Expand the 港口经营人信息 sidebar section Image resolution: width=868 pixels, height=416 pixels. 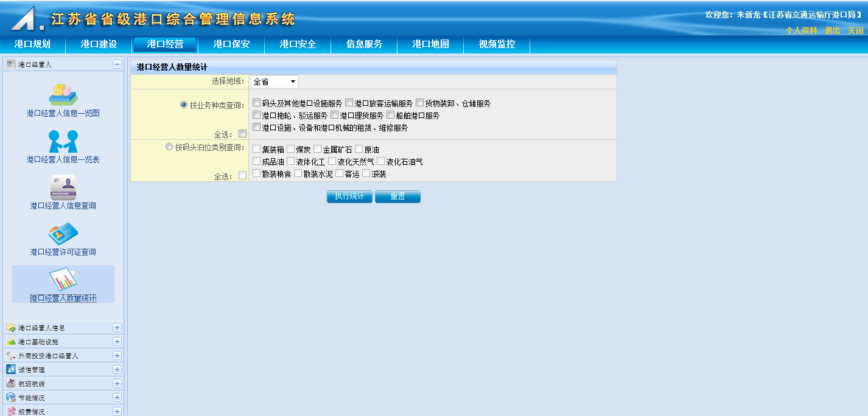[x=117, y=327]
